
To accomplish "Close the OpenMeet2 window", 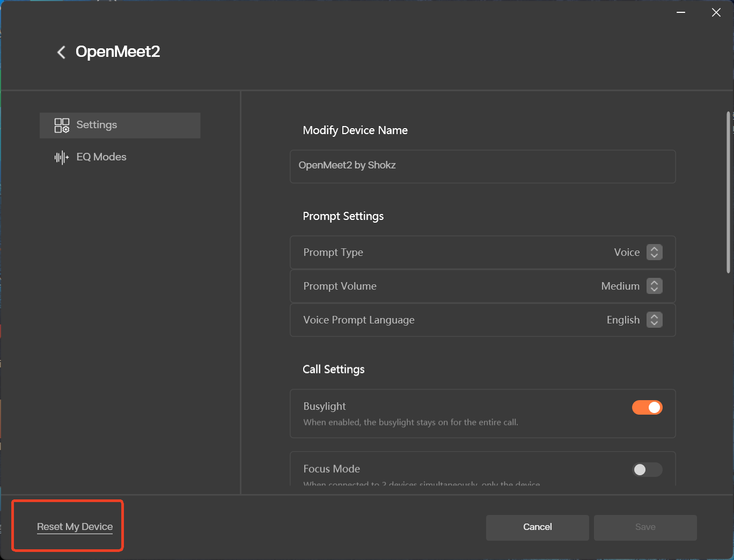I will 716,12.
